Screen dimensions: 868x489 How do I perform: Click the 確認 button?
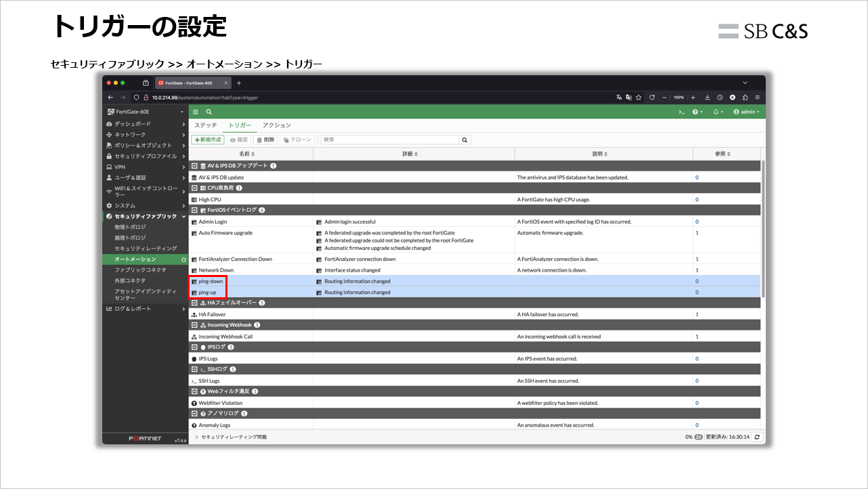click(x=238, y=140)
